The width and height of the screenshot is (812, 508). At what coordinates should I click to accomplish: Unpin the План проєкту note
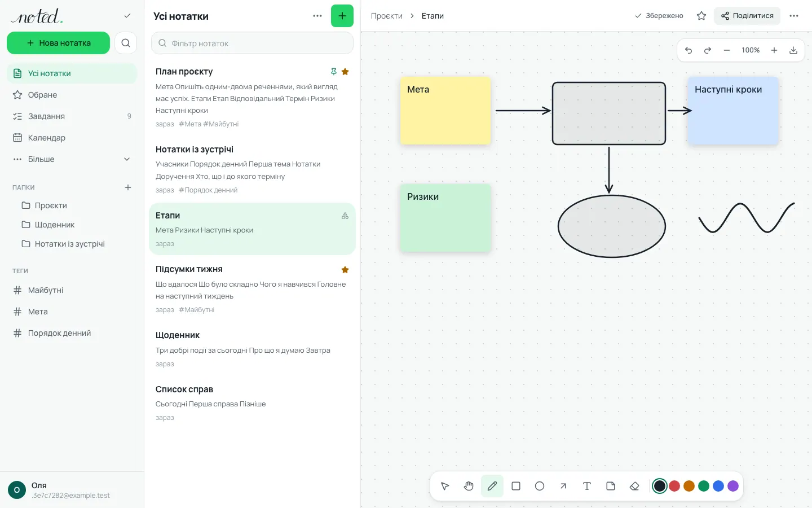(333, 72)
